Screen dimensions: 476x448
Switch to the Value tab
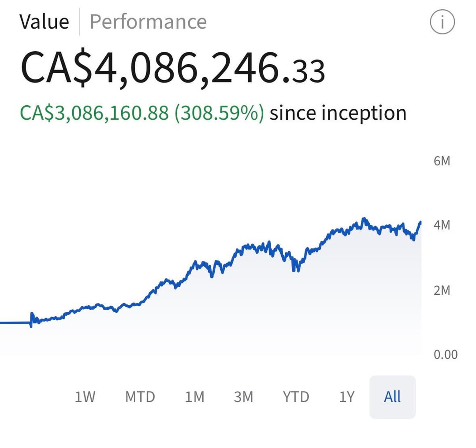pyautogui.click(x=44, y=22)
